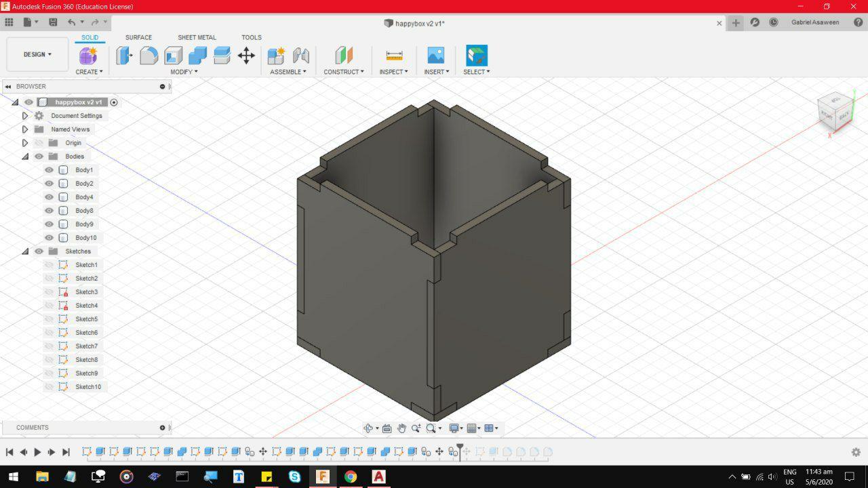Click the Save icon
868x488 pixels.
[x=53, y=22]
